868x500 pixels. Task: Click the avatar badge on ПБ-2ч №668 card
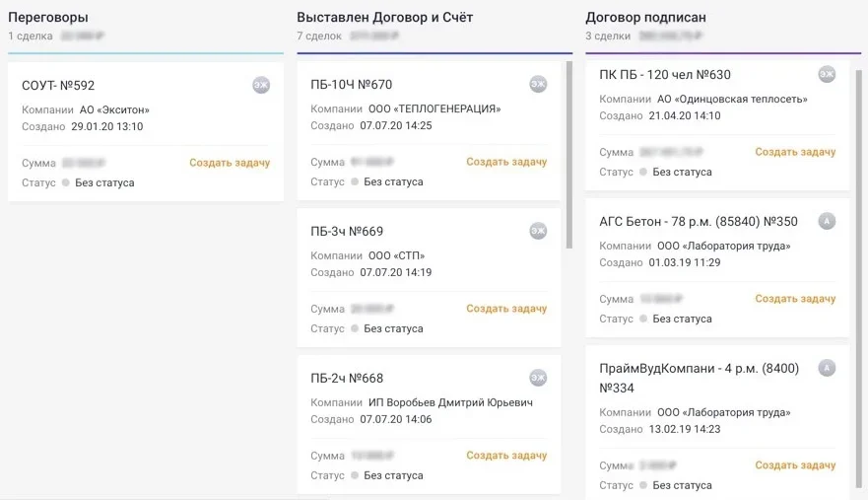(x=538, y=378)
